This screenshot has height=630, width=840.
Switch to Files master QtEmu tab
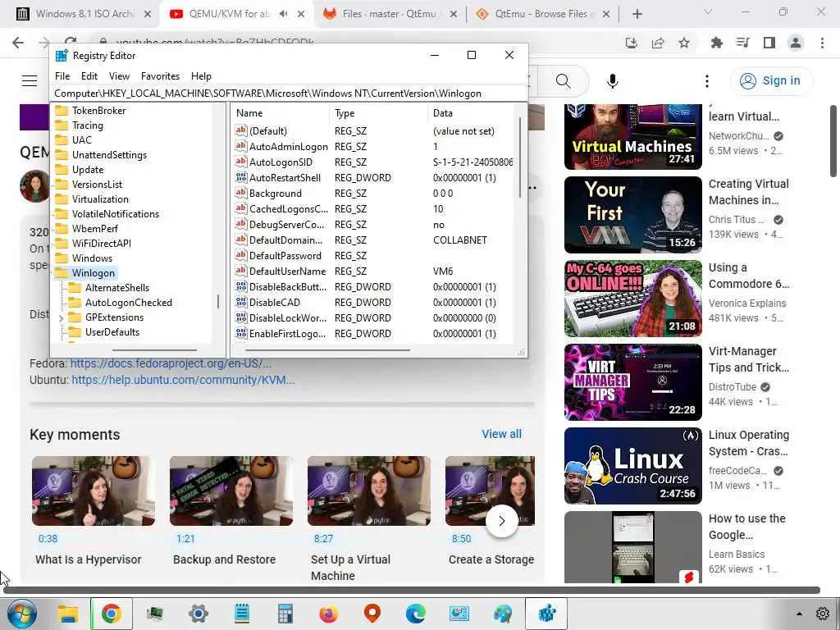[x=391, y=14]
